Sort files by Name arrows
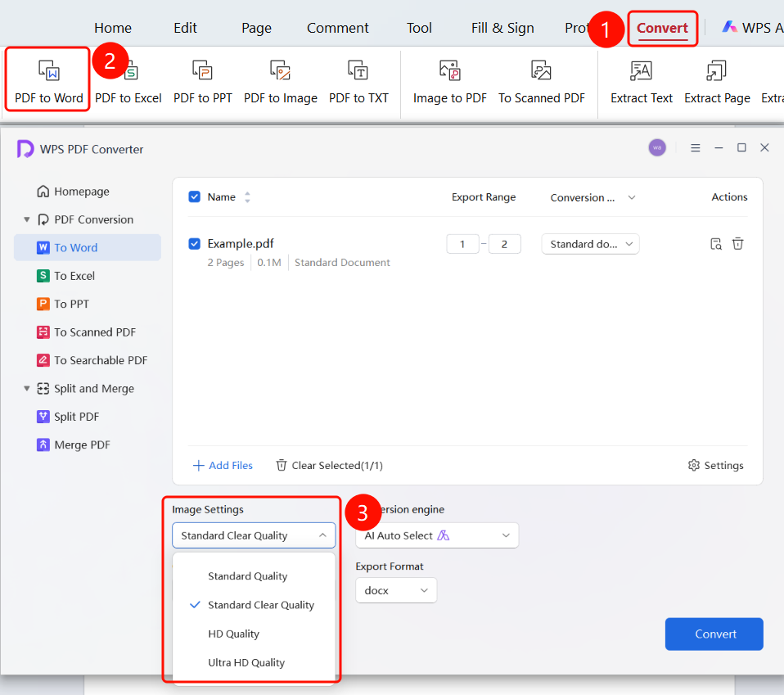 click(x=247, y=197)
